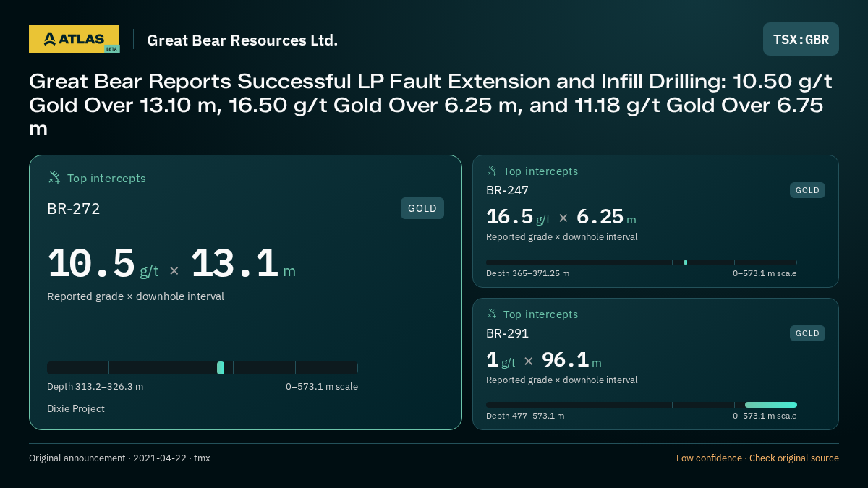Click the GOLD tag on BR-291
Viewport: 868px width, 488px height.
807,333
